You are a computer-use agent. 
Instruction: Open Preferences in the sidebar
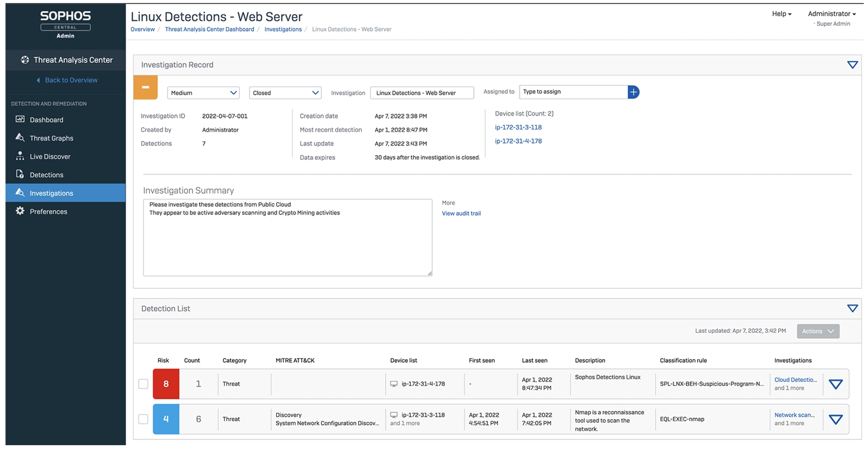(66, 211)
